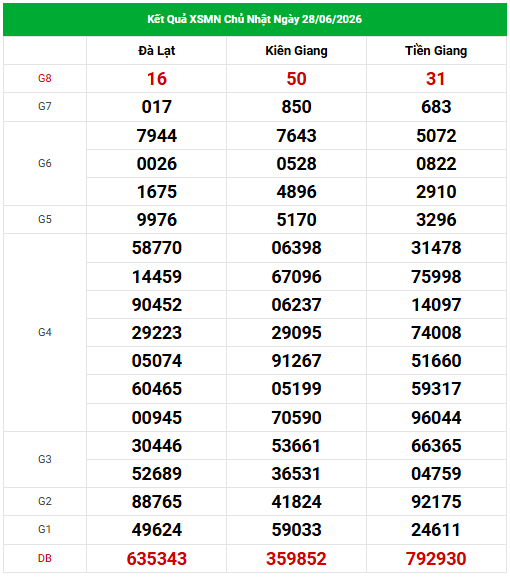Click the DB special prize label
The height and width of the screenshot is (577, 510).
[x=45, y=559]
